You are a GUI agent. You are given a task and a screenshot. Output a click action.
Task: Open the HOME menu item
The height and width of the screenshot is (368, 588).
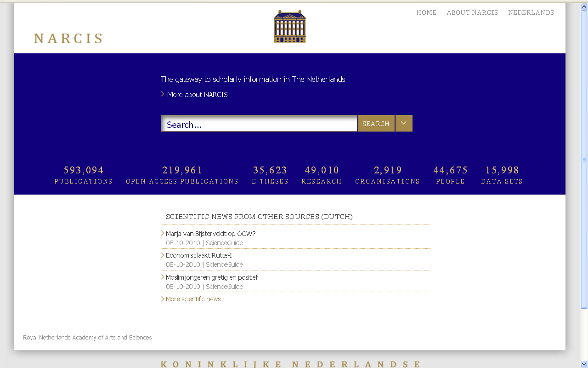426,12
